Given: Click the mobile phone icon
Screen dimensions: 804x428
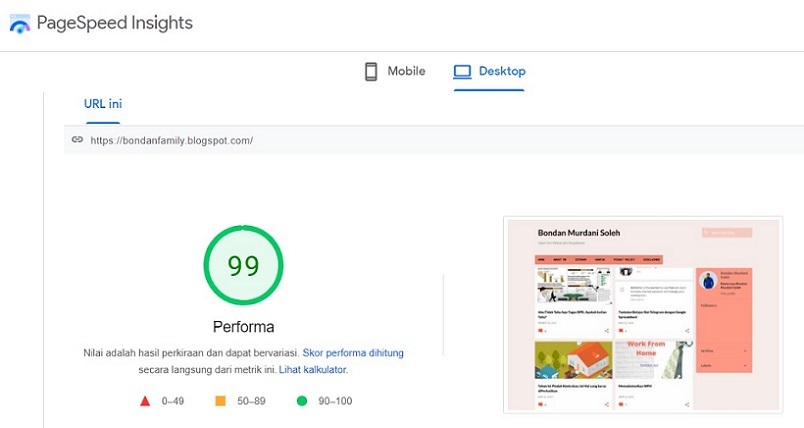Looking at the screenshot, I should [x=371, y=72].
